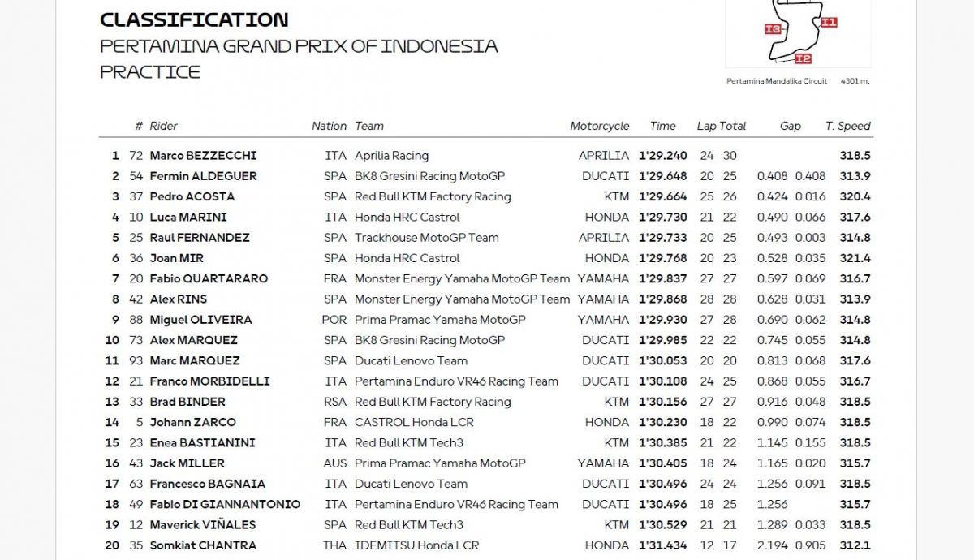Click the I1 sector marker on circuit map
The height and width of the screenshot is (560, 974).
click(x=828, y=23)
